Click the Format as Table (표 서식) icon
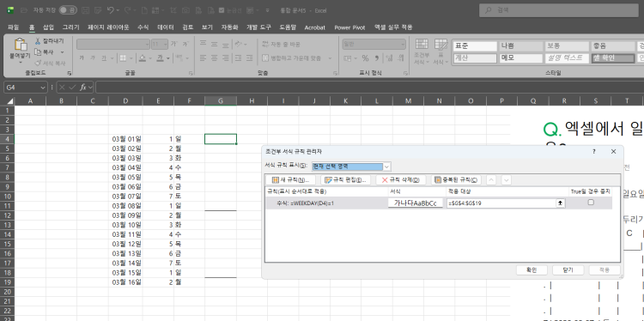This screenshot has height=321, width=644. [x=440, y=45]
